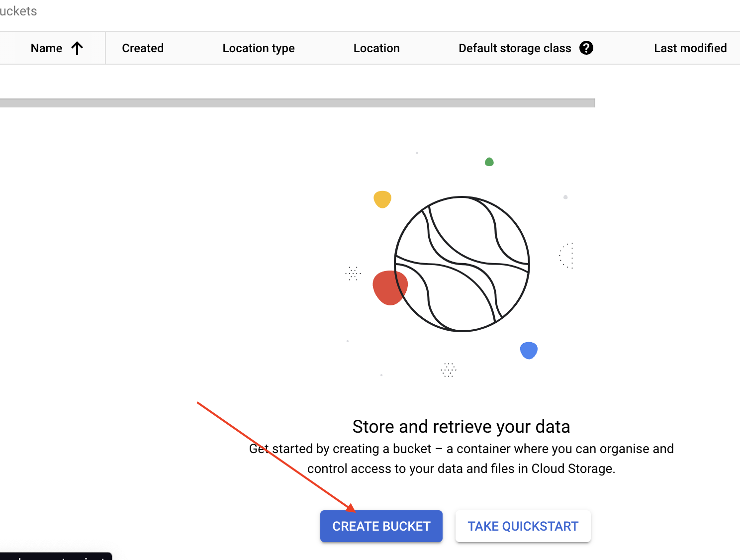Click the Last modified column header
This screenshot has height=560, width=740.
point(690,48)
